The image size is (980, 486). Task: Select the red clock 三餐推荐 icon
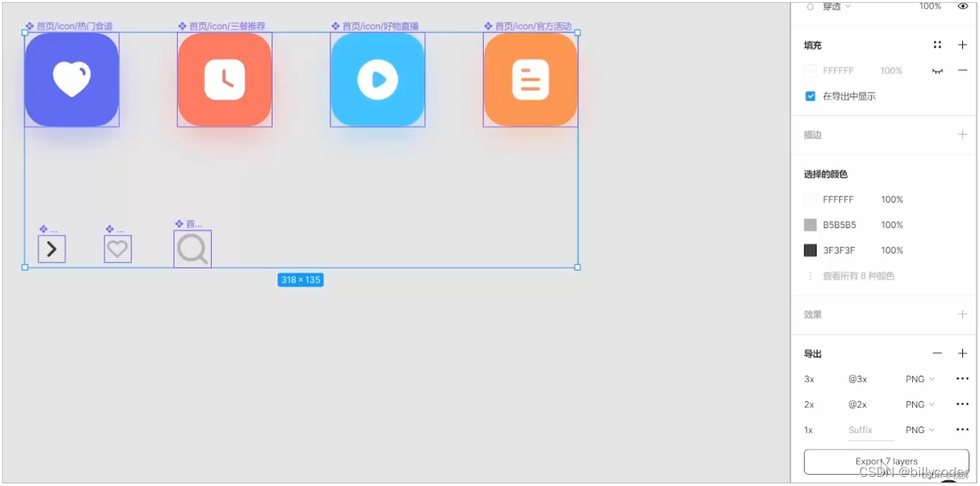click(x=225, y=80)
